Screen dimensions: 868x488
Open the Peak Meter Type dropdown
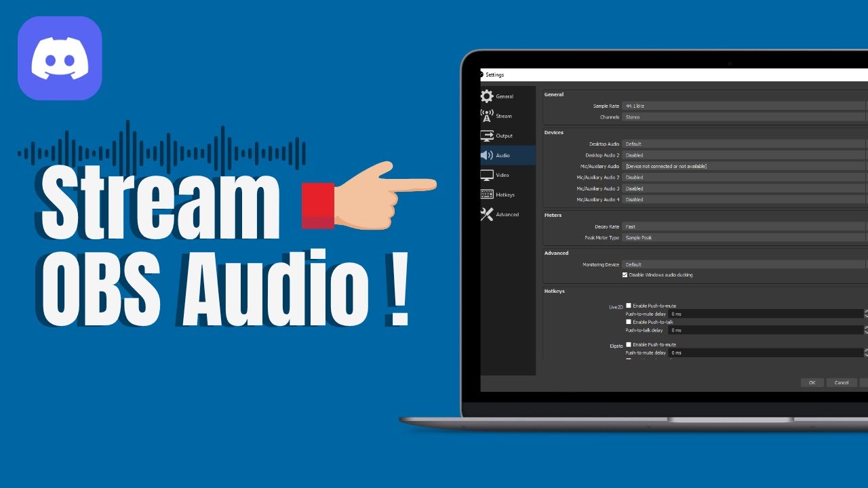click(745, 238)
